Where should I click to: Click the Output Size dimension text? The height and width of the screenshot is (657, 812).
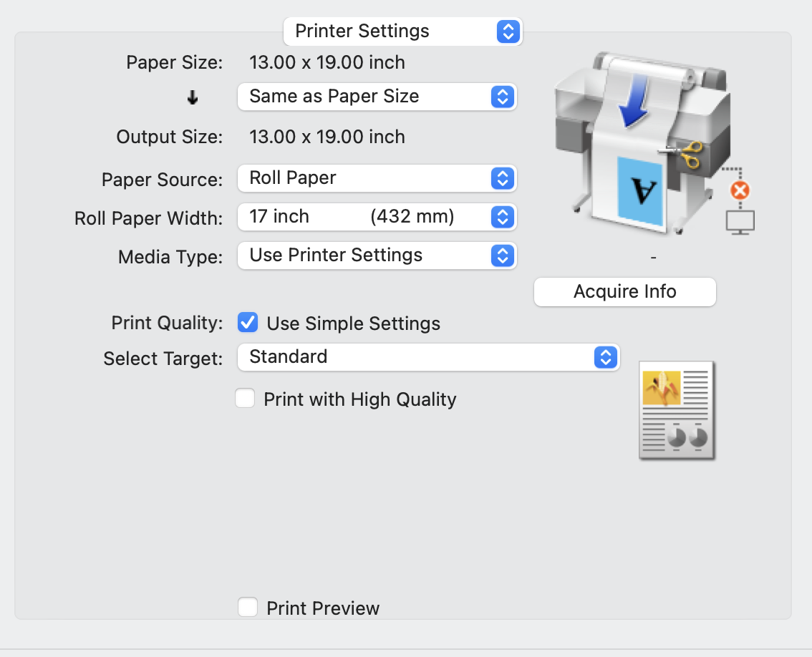(327, 136)
